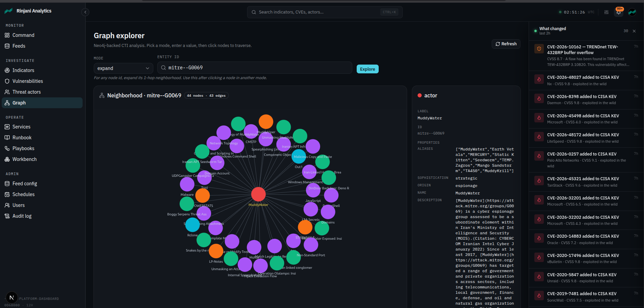
Task: Go to Users admin page
Action: tap(42, 205)
